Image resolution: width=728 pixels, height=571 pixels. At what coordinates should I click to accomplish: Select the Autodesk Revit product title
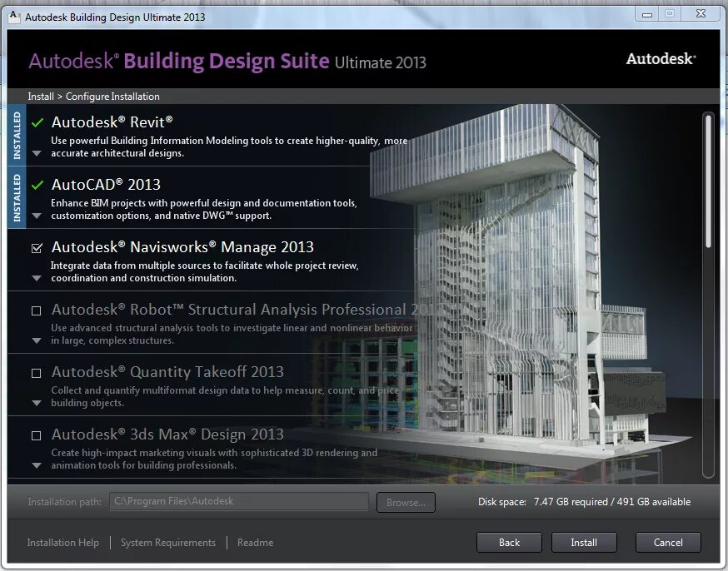112,122
